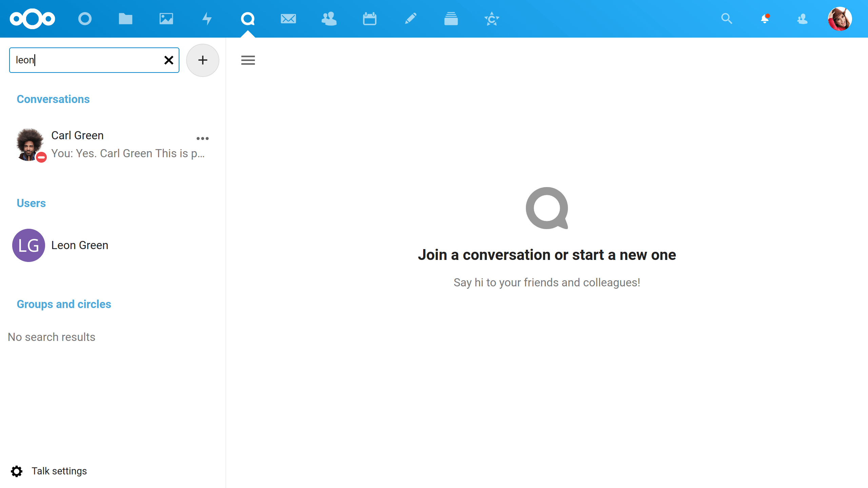Open the Calendar app

point(370,19)
